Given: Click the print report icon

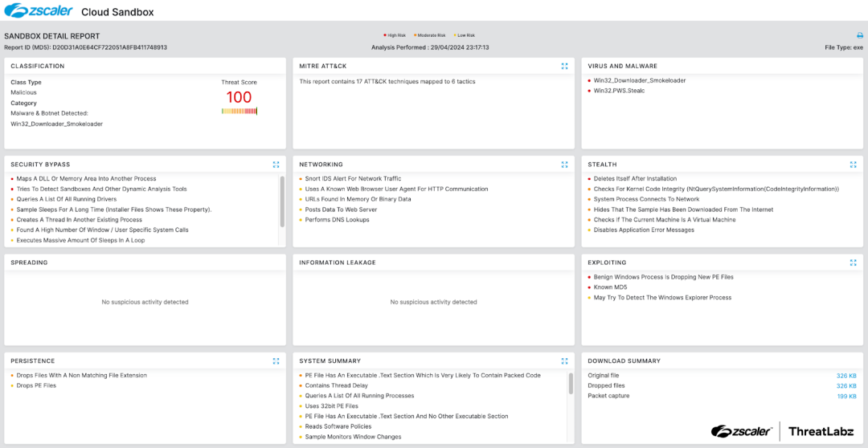Looking at the screenshot, I should 859,36.
